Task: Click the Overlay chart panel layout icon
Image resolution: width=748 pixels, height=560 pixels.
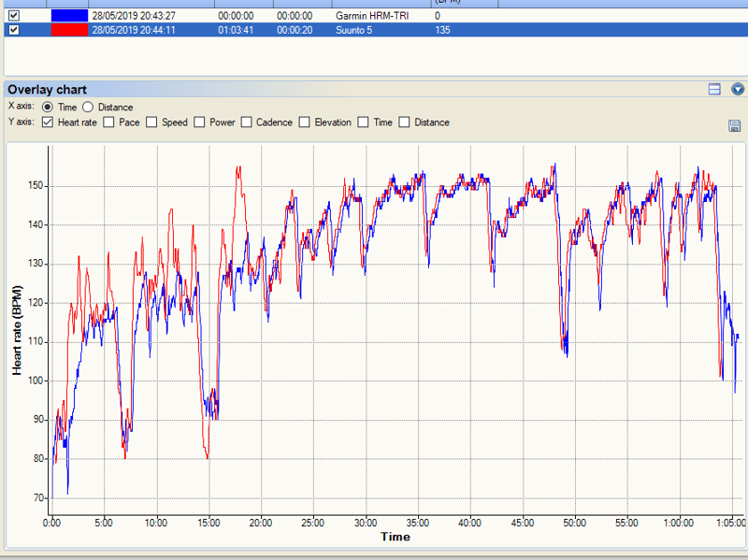Action: 714,89
